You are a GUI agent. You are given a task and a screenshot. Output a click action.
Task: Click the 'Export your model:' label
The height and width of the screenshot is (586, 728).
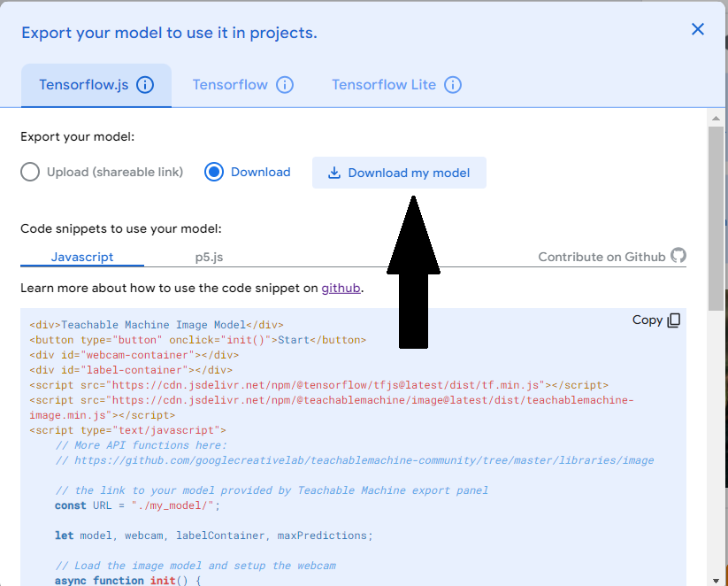click(78, 137)
